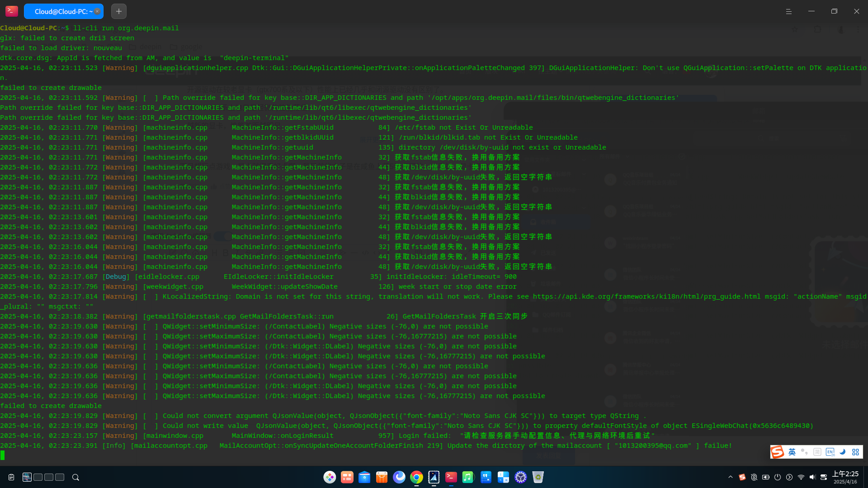Switch to first workspace thumbnail

pyautogui.click(x=27, y=477)
